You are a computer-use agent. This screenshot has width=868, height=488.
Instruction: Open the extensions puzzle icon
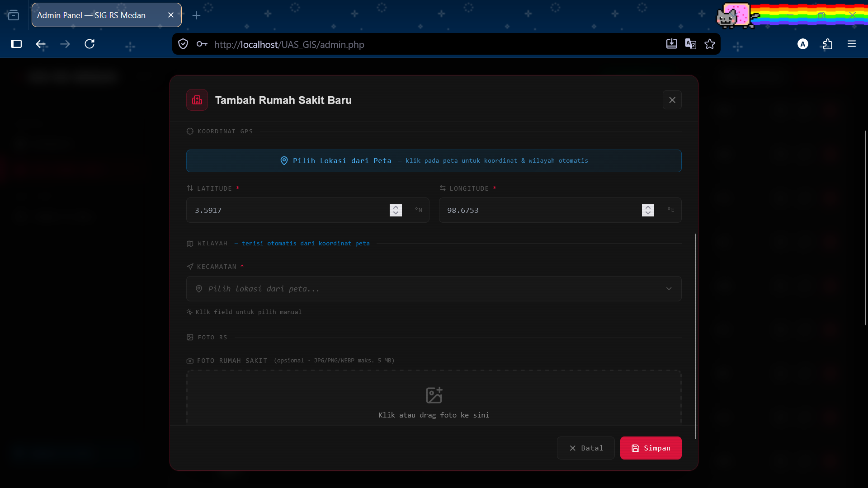click(x=827, y=44)
